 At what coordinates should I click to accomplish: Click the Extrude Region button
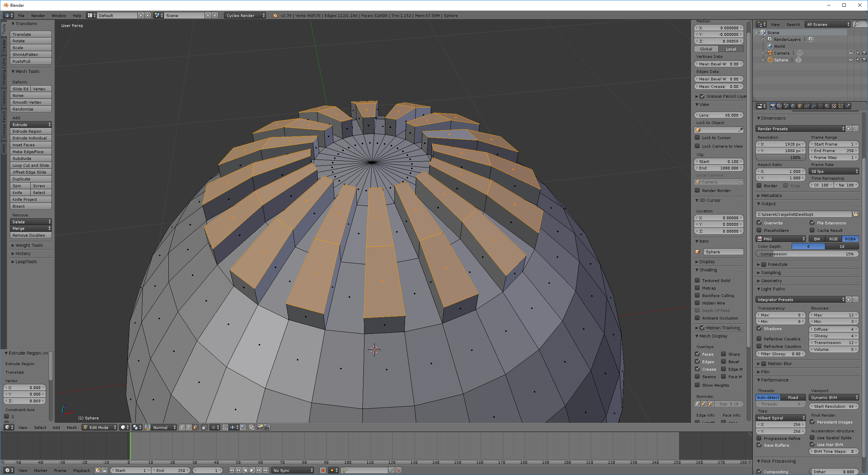point(31,131)
